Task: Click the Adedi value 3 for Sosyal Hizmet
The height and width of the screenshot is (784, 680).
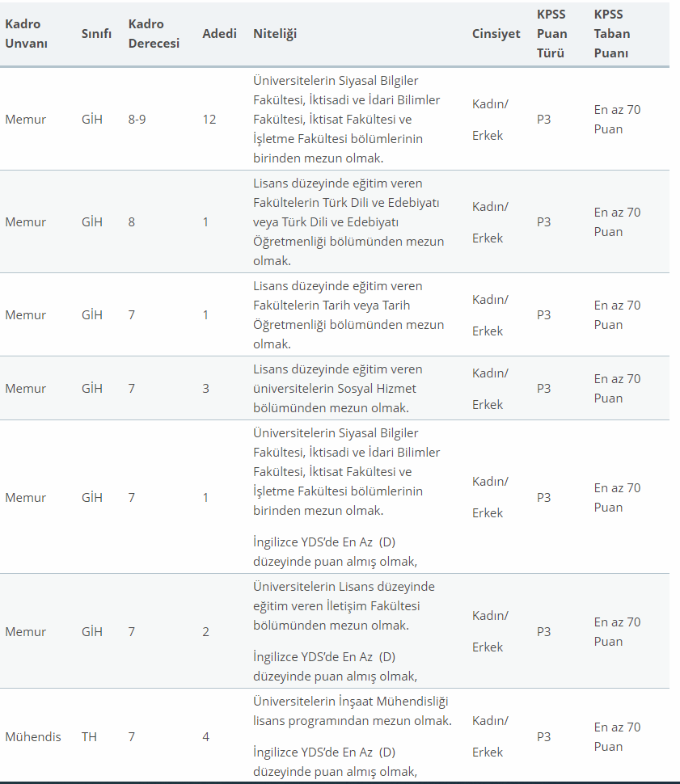Action: (x=205, y=388)
